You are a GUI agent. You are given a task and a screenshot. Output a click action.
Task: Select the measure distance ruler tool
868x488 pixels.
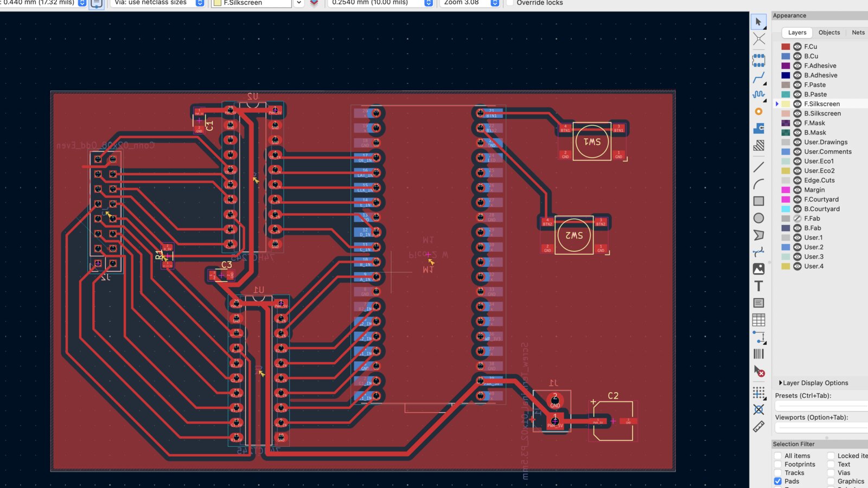tap(758, 427)
